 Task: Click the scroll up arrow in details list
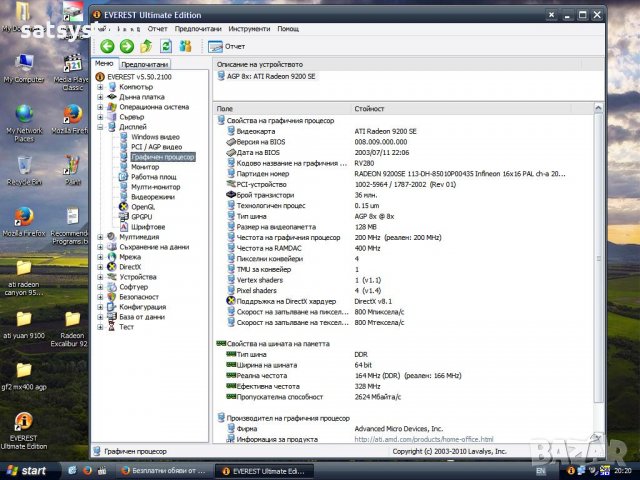[598, 108]
